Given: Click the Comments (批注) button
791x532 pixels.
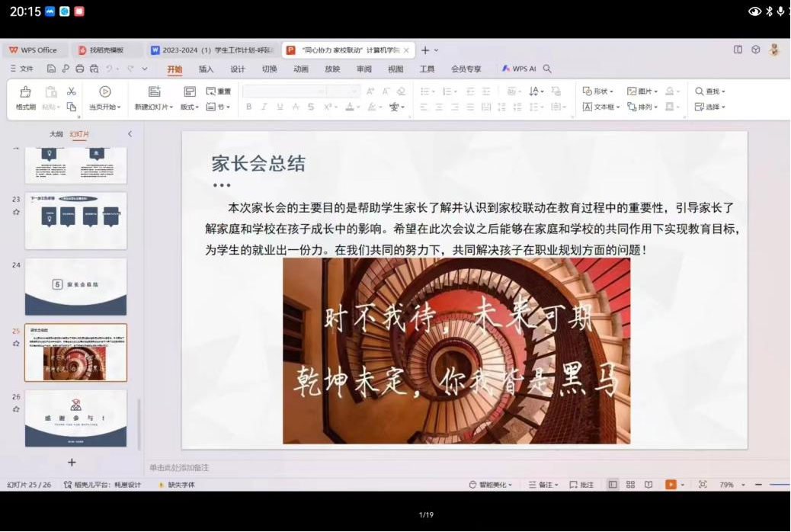Looking at the screenshot, I should pos(581,485).
